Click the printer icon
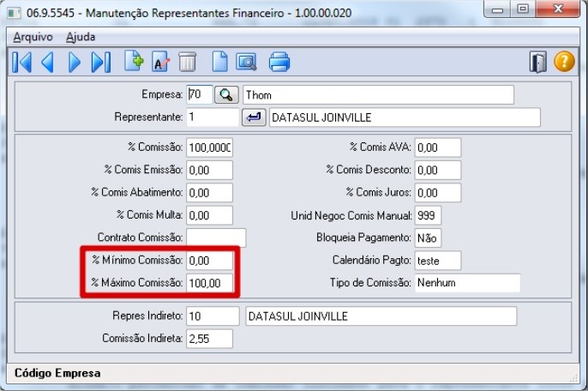Viewport: 588px width, 391px height. tap(279, 62)
